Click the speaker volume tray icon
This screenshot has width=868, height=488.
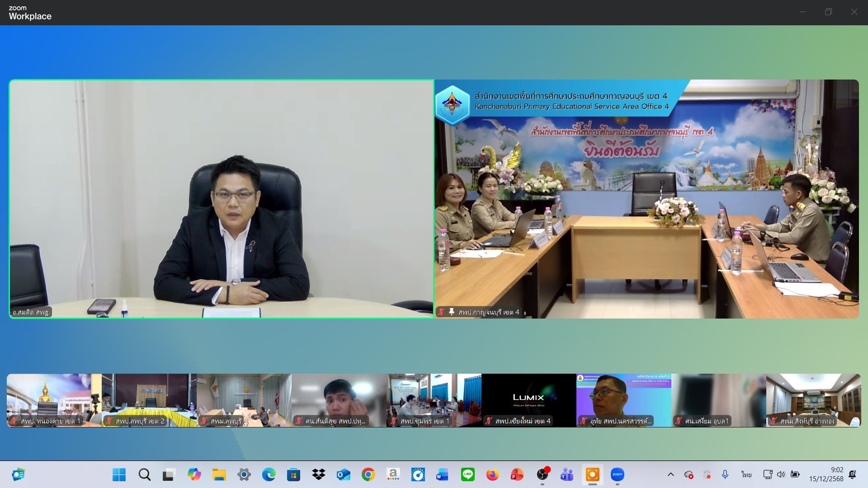[x=781, y=474]
